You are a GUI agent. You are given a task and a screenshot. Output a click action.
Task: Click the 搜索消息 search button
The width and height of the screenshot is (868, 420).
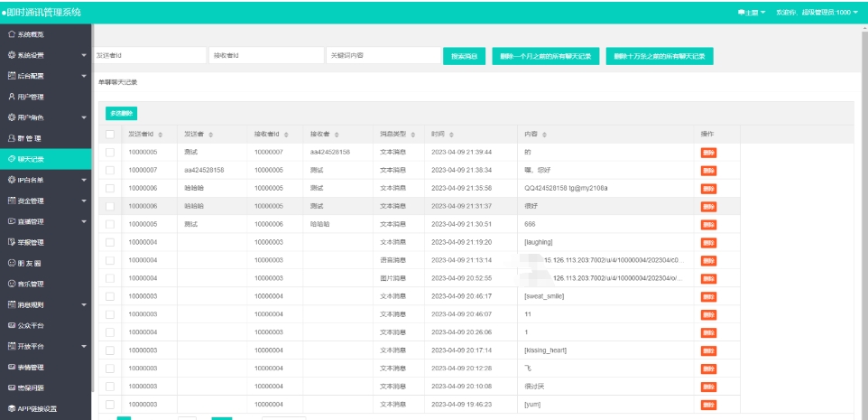tap(464, 56)
